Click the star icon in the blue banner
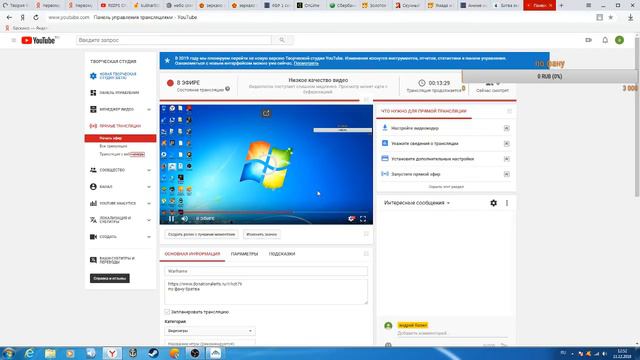This screenshot has width=640, height=360. (167, 61)
